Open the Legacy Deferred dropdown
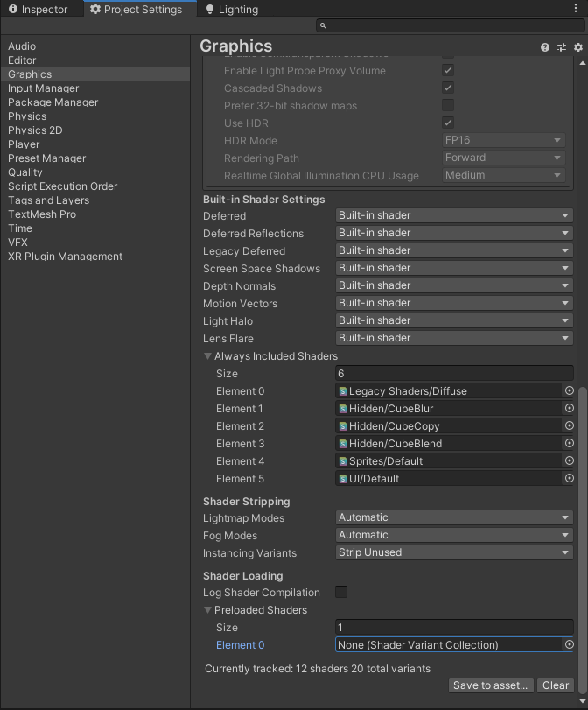The image size is (588, 710). click(x=454, y=250)
